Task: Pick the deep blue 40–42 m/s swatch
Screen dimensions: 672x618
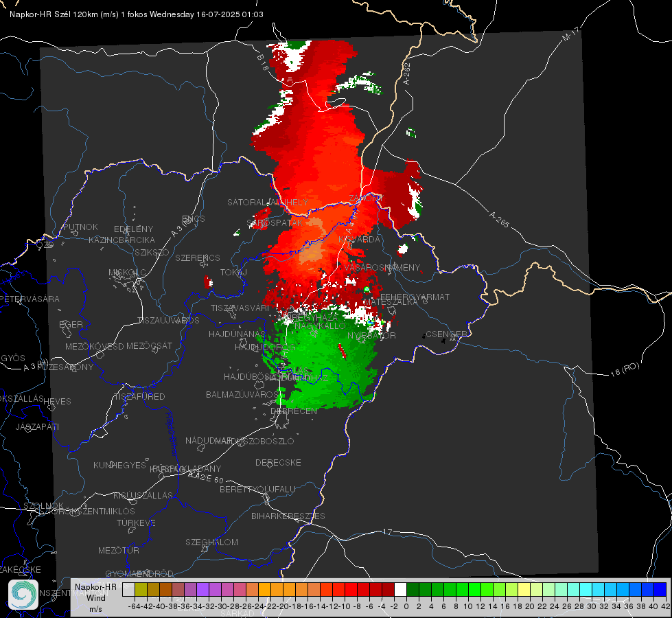Action: (x=660, y=589)
